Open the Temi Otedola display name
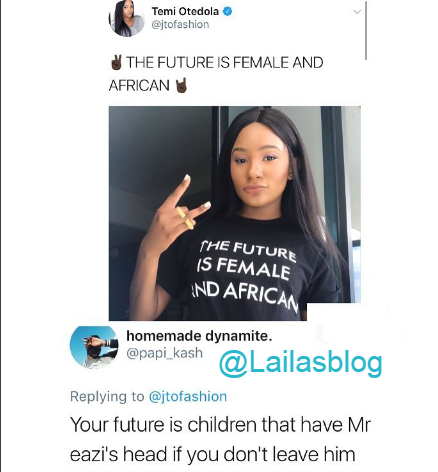This screenshot has width=438, height=472. click(185, 11)
